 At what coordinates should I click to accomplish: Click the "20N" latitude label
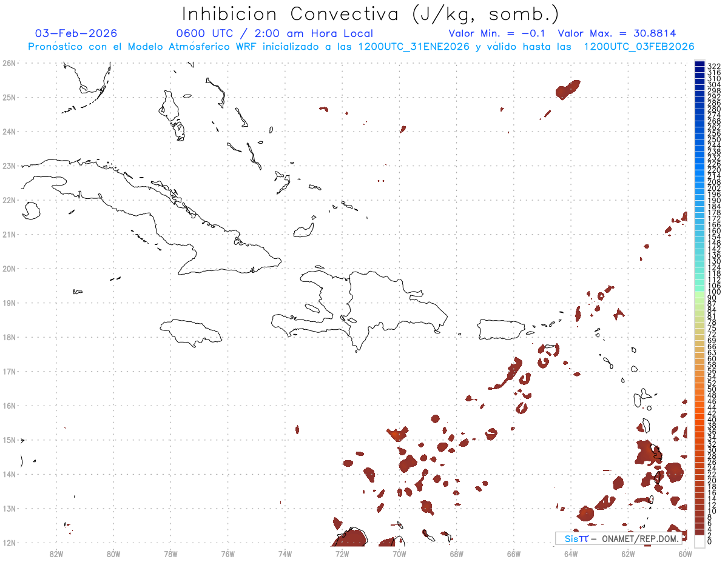[x=8, y=269]
